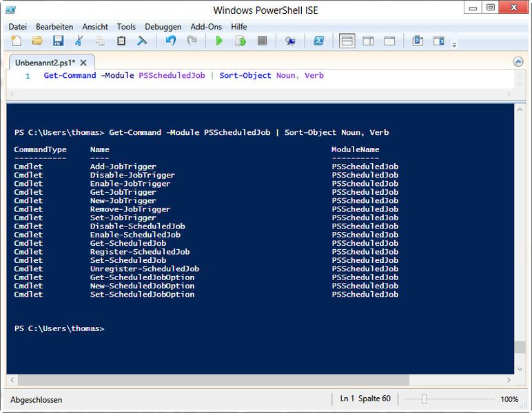Screen dimensions: 532x413
Task: Open the Tools menu
Action: (x=126, y=27)
